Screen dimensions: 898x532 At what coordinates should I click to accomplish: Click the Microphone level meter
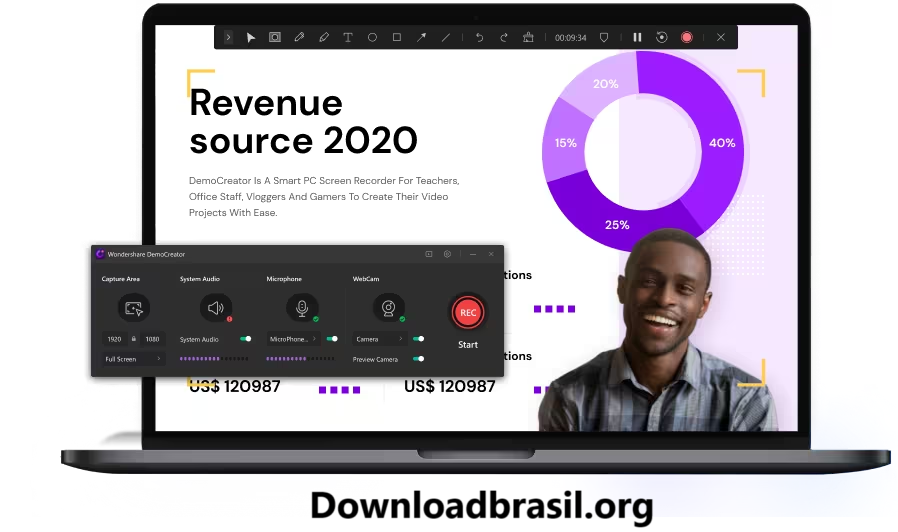pyautogui.click(x=300, y=359)
